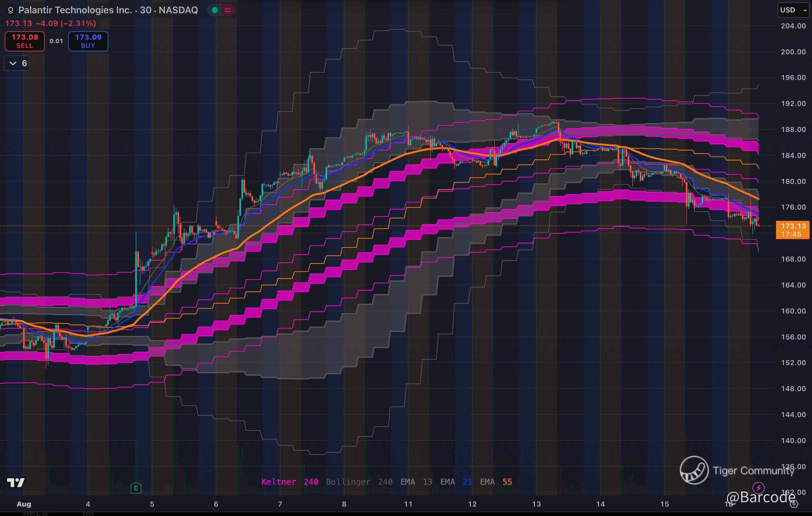Image resolution: width=812 pixels, height=516 pixels.
Task: Click the purple lightning bolt icon
Action: (758, 487)
